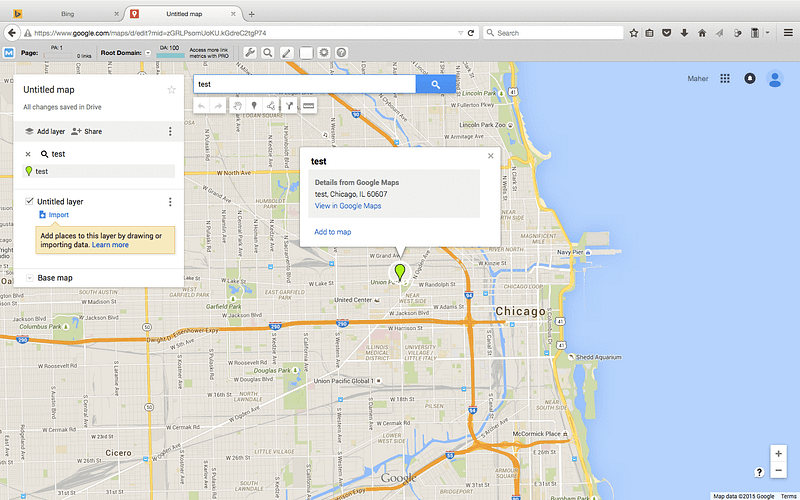Reload the current page
Viewport: 800px width, 500px height.
pos(471,33)
